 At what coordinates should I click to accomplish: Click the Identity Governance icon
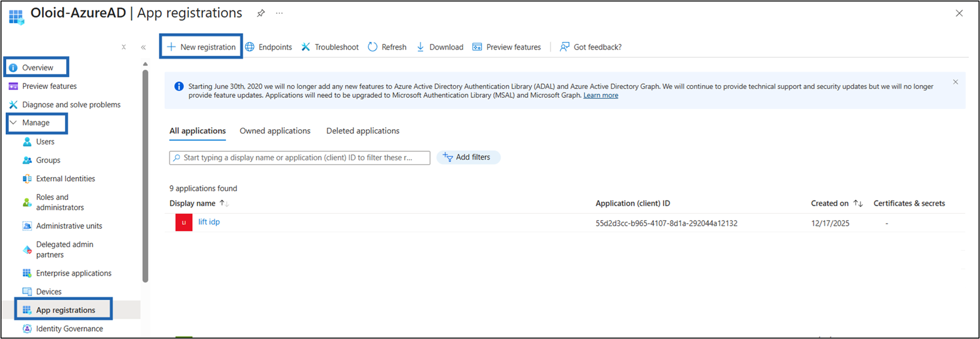coord(27,329)
